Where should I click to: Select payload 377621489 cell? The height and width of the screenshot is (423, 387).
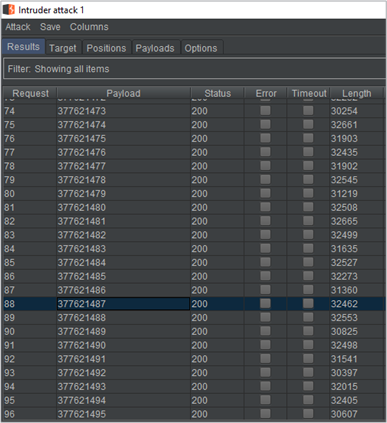[123, 331]
